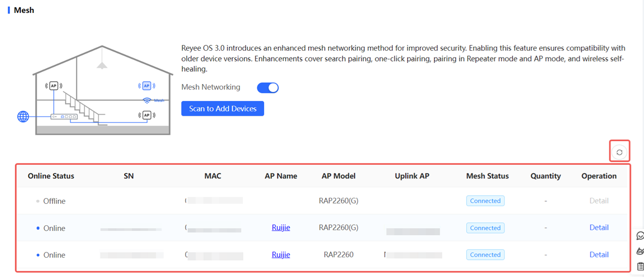Click the clipboard icon on right edge

[640, 266]
